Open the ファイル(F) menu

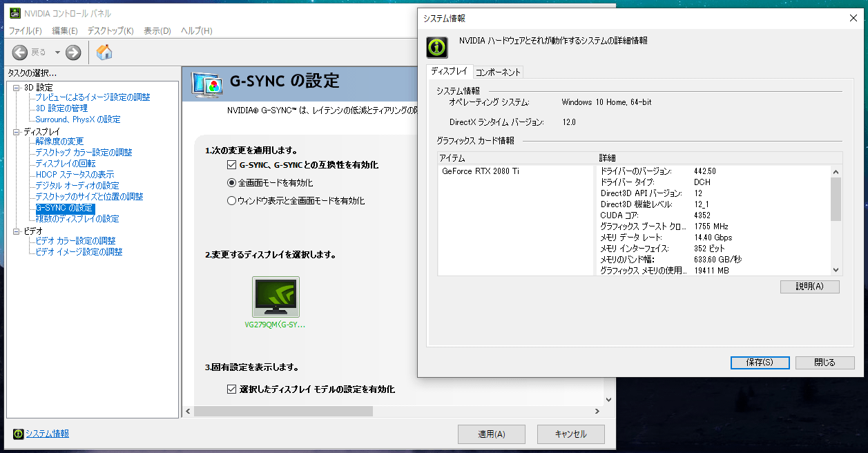point(25,31)
